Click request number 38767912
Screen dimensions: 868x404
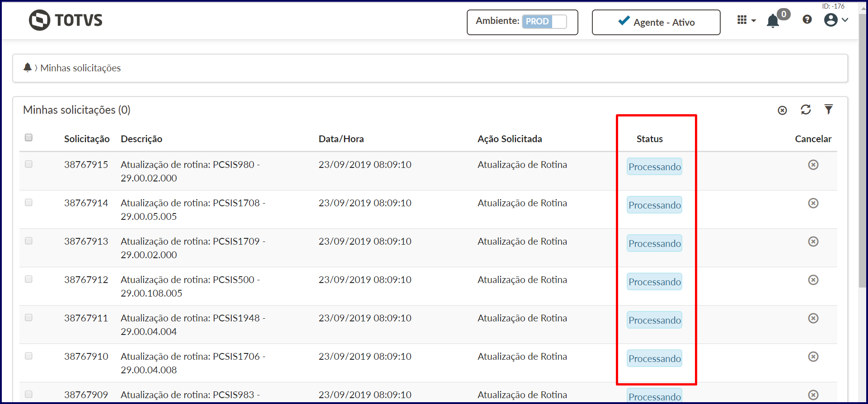pos(86,280)
